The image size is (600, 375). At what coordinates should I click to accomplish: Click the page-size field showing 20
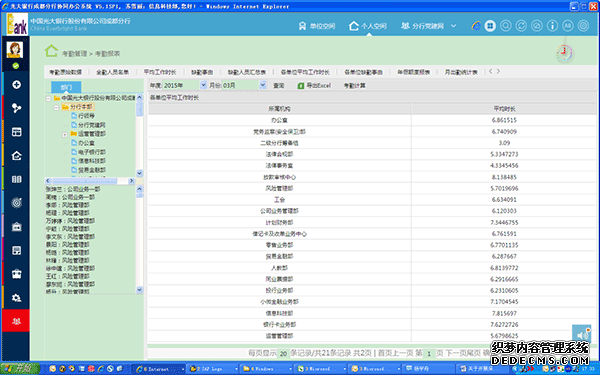tap(283, 354)
